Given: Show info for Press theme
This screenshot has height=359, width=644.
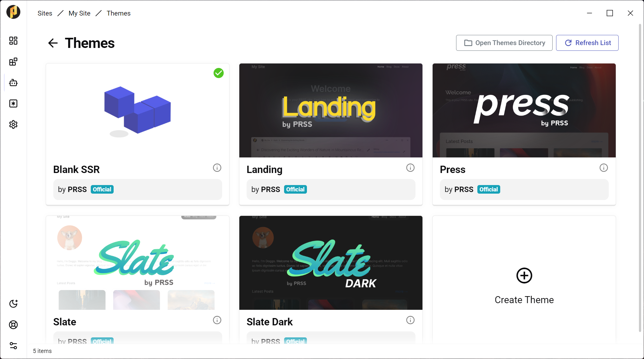Looking at the screenshot, I should click(604, 168).
